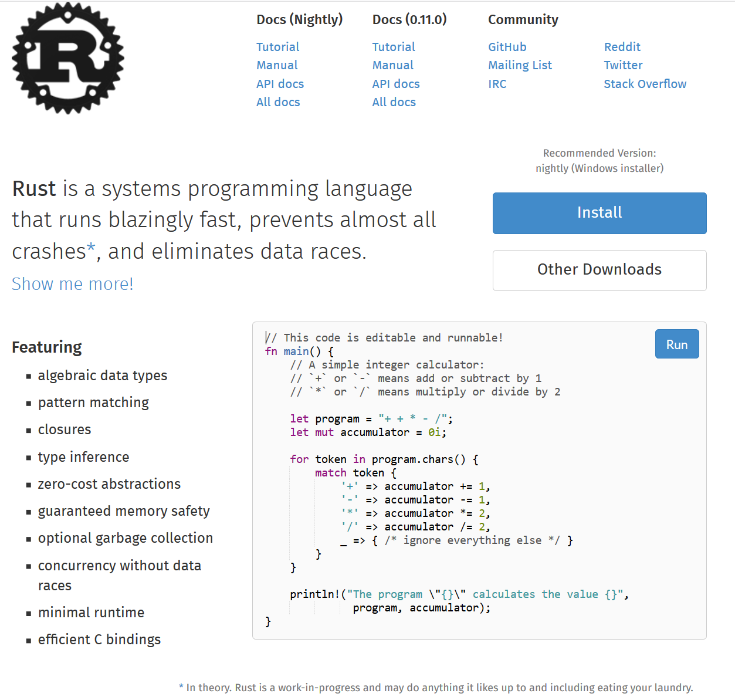Open the Twitter link

click(623, 65)
